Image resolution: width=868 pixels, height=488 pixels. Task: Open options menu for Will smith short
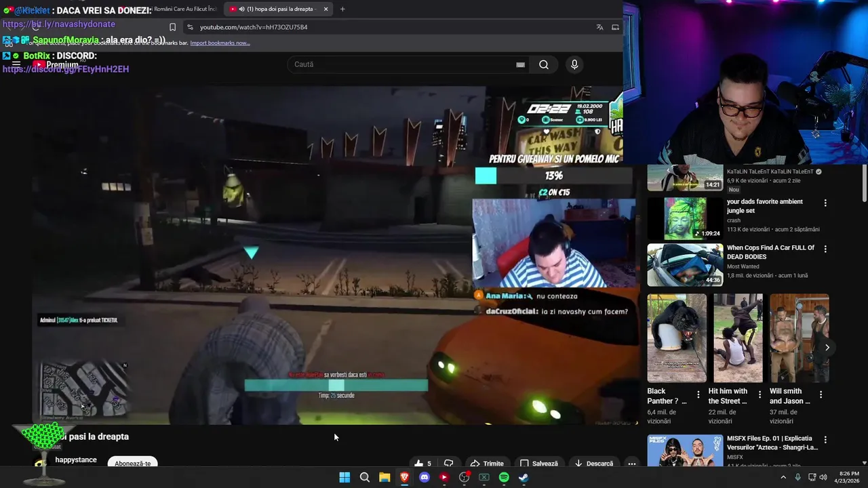pos(821,394)
